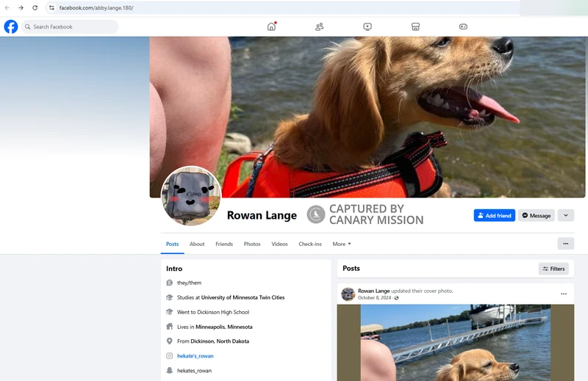588x381 pixels.
Task: Go back with the browser back arrow
Action: point(7,7)
